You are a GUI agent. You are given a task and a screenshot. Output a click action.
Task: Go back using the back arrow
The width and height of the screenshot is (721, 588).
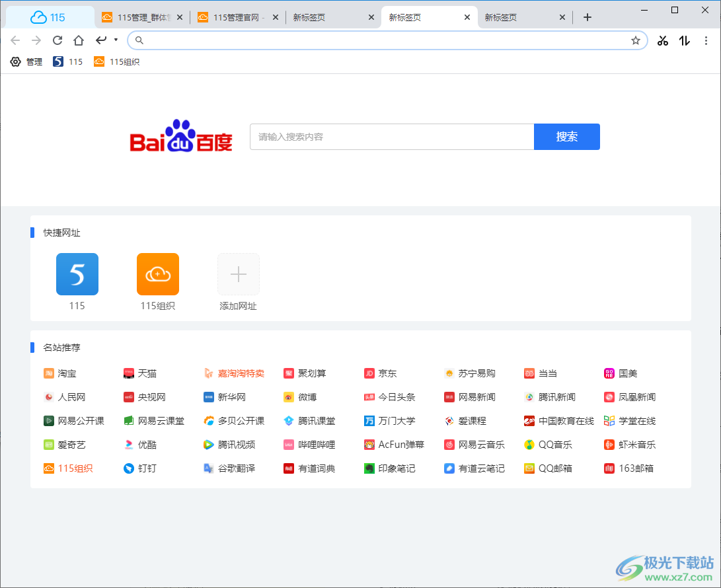point(15,40)
